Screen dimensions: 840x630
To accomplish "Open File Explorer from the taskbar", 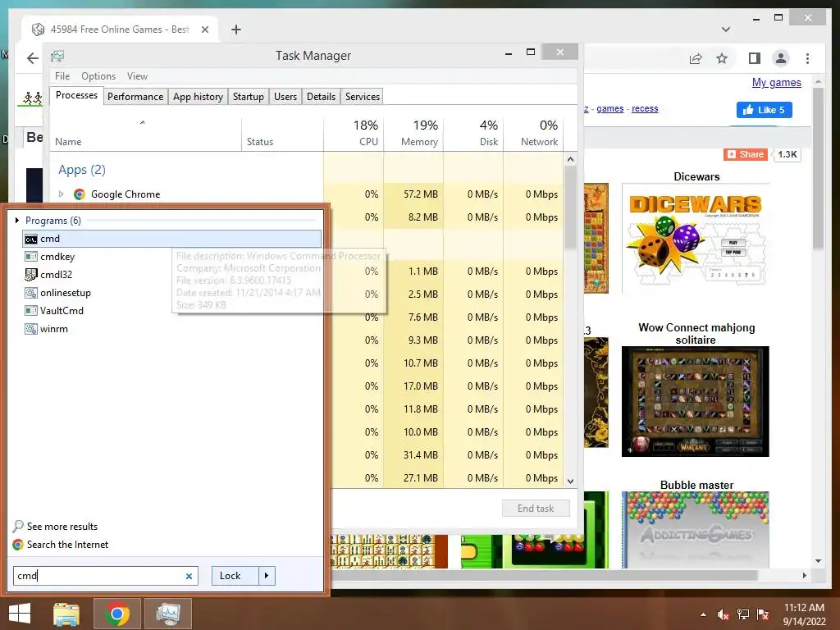I will click(x=66, y=614).
